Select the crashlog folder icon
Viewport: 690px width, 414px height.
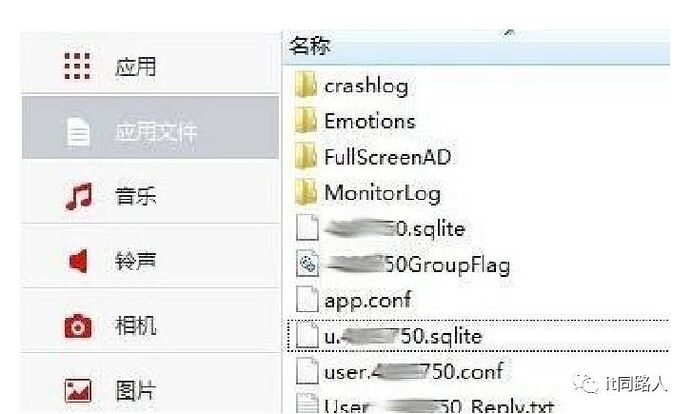[x=306, y=84]
